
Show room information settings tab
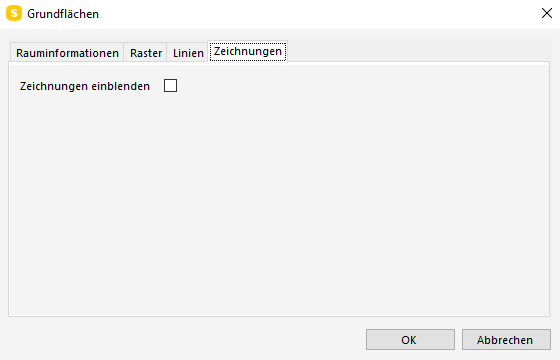point(67,53)
